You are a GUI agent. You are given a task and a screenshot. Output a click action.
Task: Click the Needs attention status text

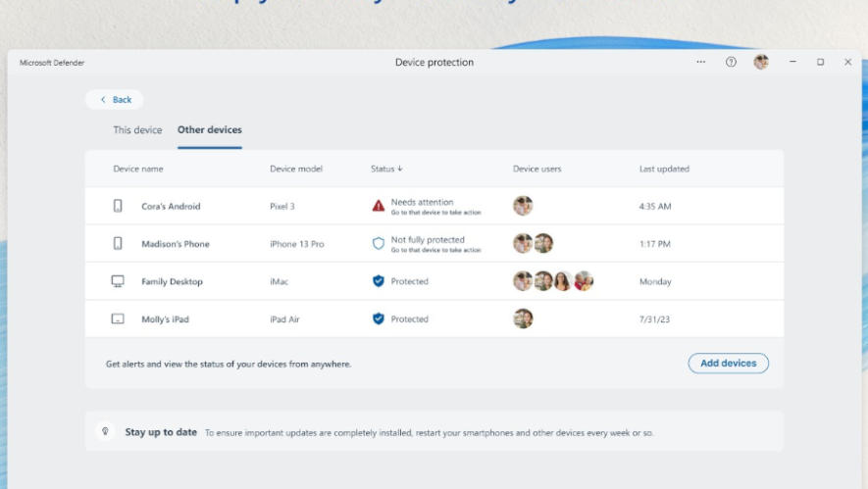pos(422,202)
